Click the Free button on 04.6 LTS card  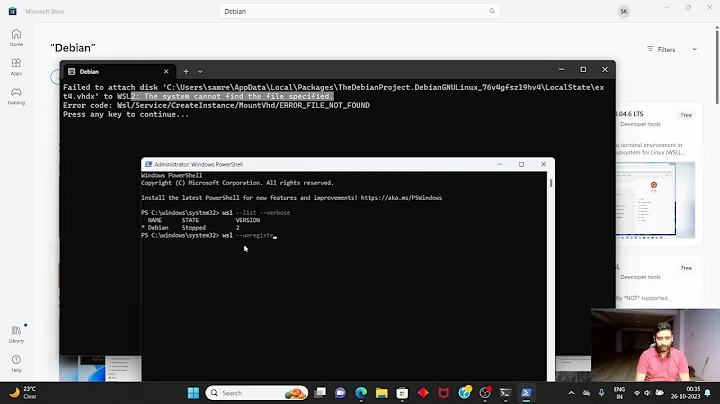[x=686, y=115]
